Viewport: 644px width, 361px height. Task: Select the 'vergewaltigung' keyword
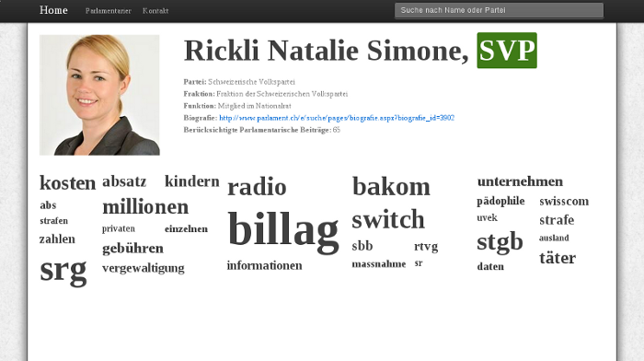pyautogui.click(x=144, y=269)
